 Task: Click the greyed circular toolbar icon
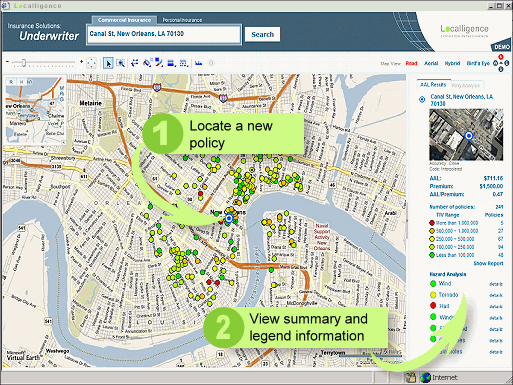[x=211, y=63]
